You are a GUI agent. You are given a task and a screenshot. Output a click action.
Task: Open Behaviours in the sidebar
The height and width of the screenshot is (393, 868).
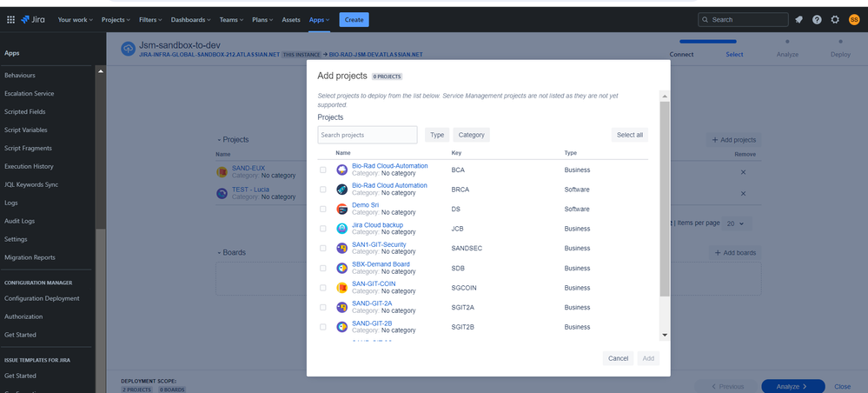(x=20, y=76)
